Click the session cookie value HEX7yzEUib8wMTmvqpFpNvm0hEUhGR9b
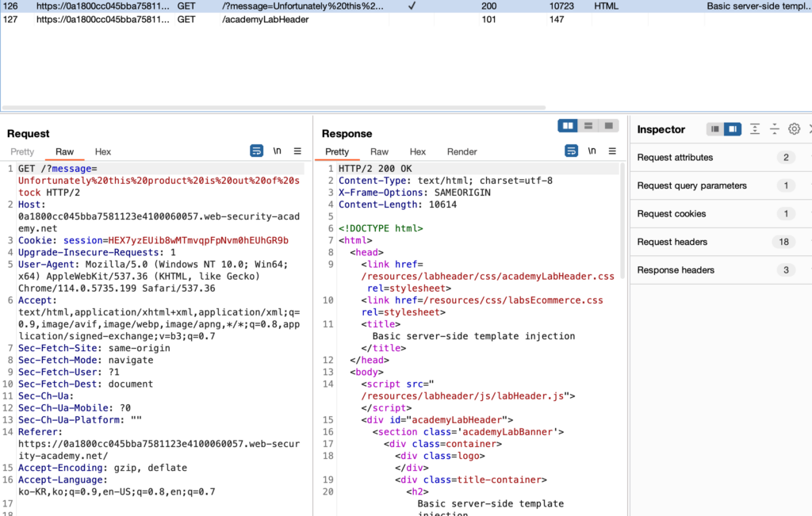This screenshot has width=812, height=516. coord(198,241)
